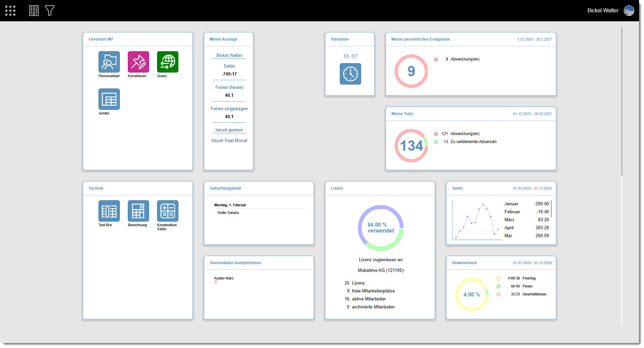Open the Query module

tap(167, 62)
